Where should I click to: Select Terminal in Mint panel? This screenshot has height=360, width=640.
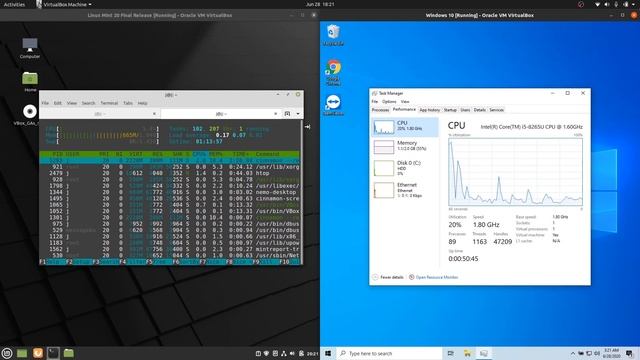[x=53, y=353]
